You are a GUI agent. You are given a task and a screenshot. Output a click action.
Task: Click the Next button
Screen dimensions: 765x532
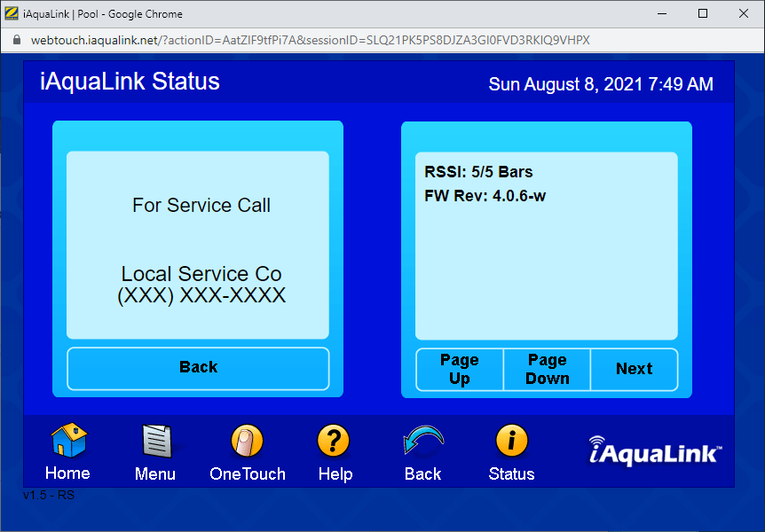(x=635, y=369)
